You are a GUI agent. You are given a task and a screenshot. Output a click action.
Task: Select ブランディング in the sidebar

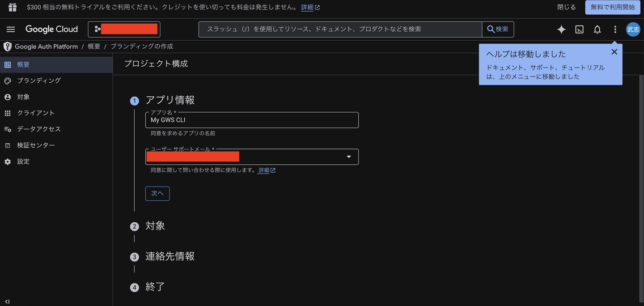(x=56, y=81)
